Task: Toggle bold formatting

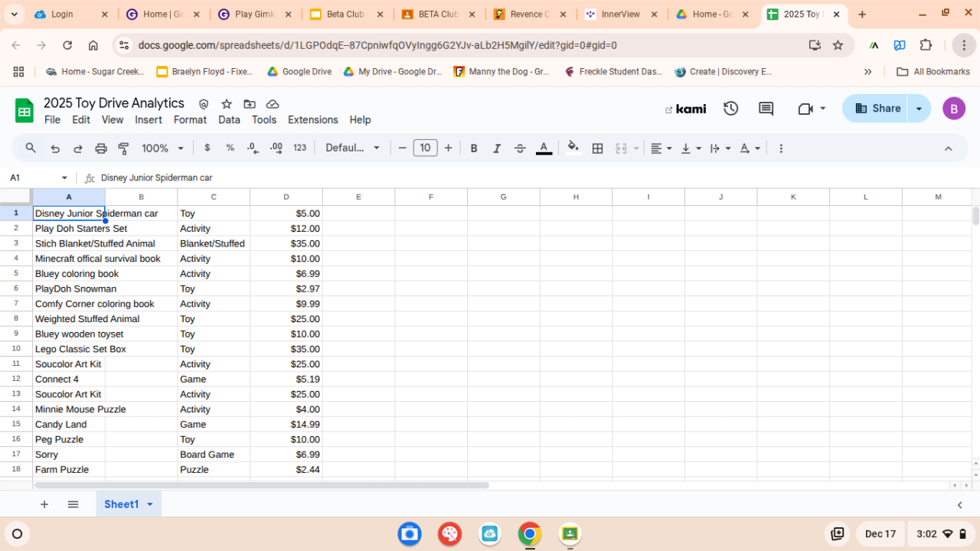Action: click(x=474, y=148)
